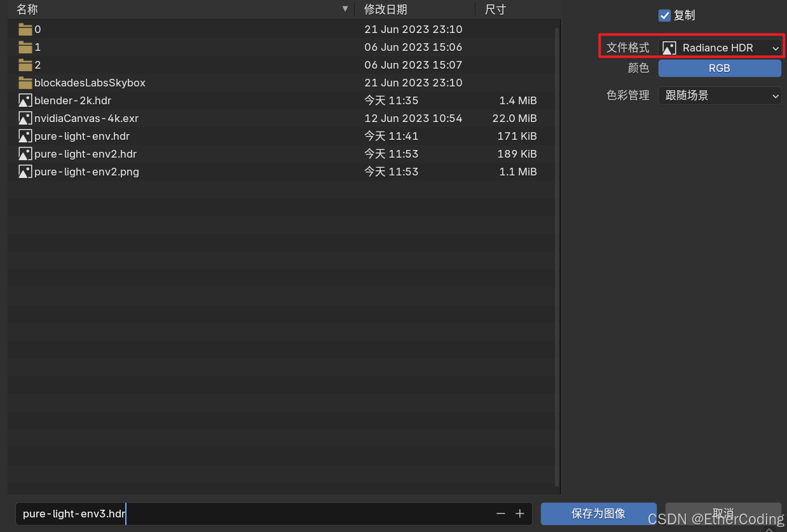The image size is (787, 532).
Task: Select file nvidiaCanvas-4k.exr
Action: click(86, 118)
